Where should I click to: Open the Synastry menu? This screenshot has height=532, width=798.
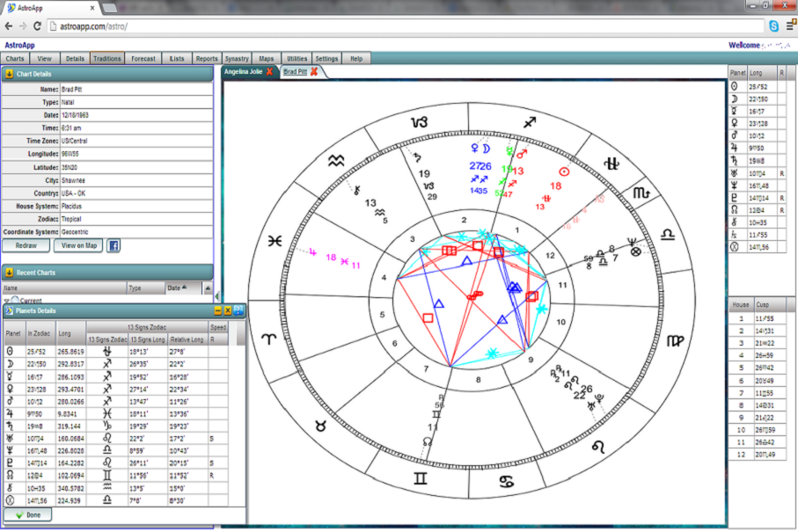[237, 59]
